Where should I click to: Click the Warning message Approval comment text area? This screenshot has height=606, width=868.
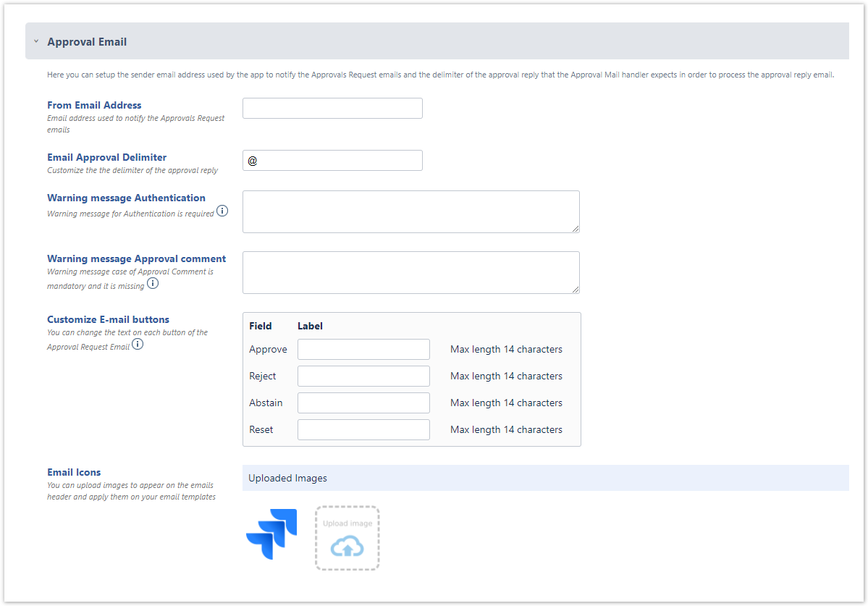(x=410, y=272)
